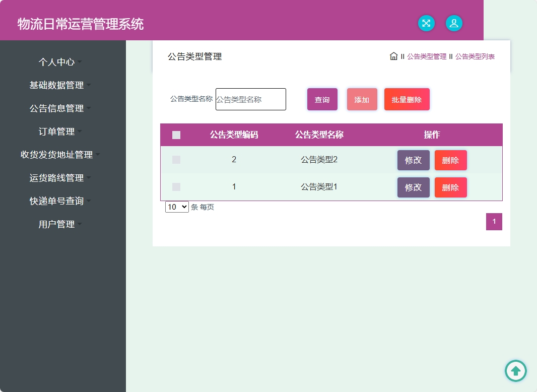Click the 查询 search button

point(322,99)
